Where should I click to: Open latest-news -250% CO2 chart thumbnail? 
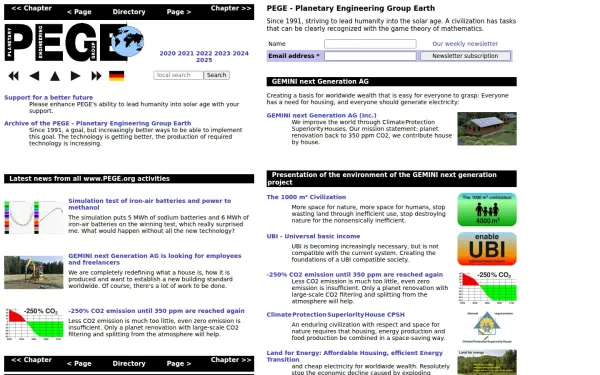click(34, 324)
